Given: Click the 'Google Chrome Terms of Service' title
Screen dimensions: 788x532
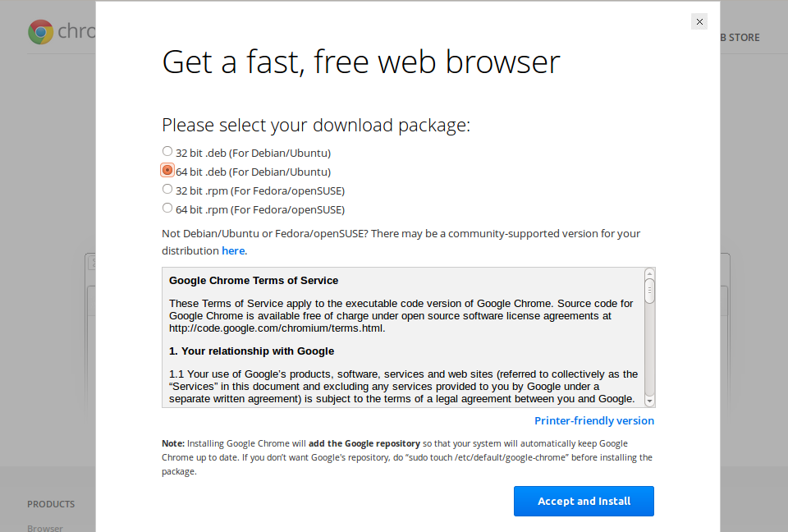Looking at the screenshot, I should click(x=254, y=281).
